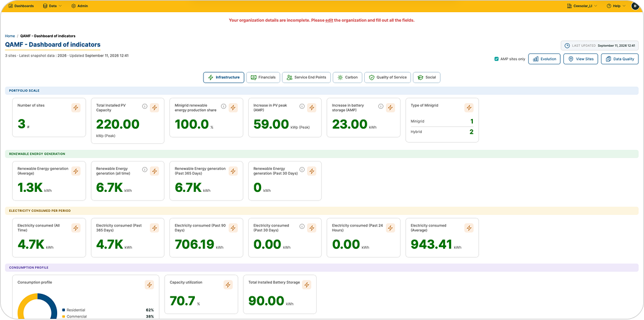This screenshot has width=644, height=320.
Task: Click the Minigrid row in Type of Minigrid
Action: click(442, 121)
